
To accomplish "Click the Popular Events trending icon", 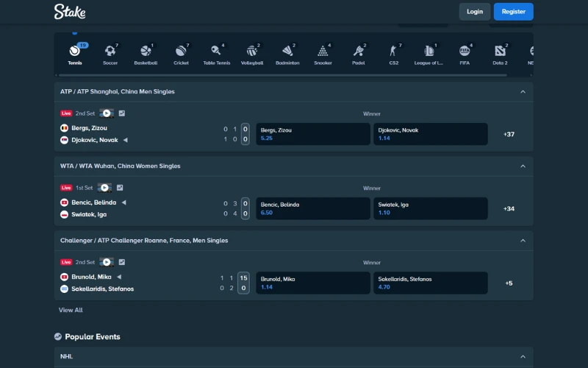I will pyautogui.click(x=58, y=336).
